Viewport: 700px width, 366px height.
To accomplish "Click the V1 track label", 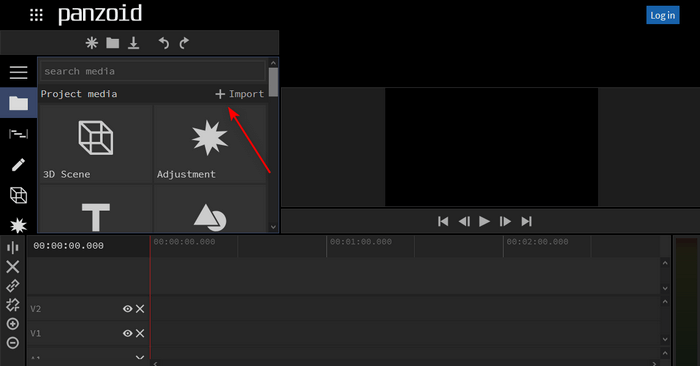I will [36, 333].
